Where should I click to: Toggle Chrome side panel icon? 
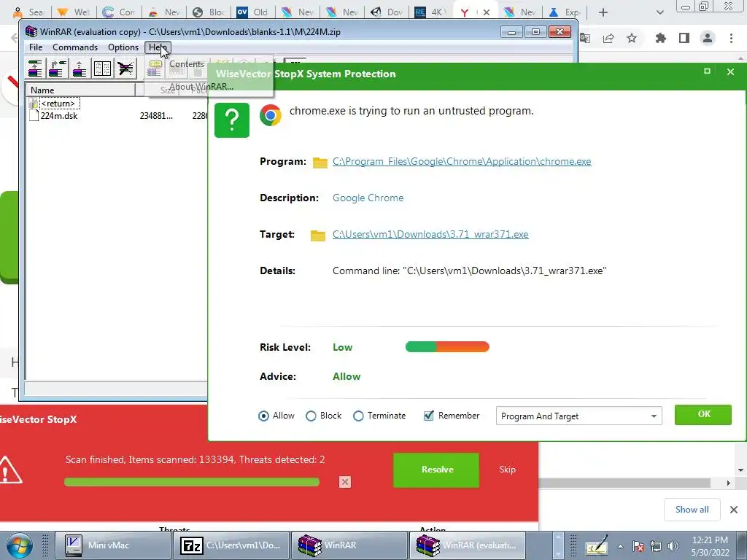click(684, 38)
